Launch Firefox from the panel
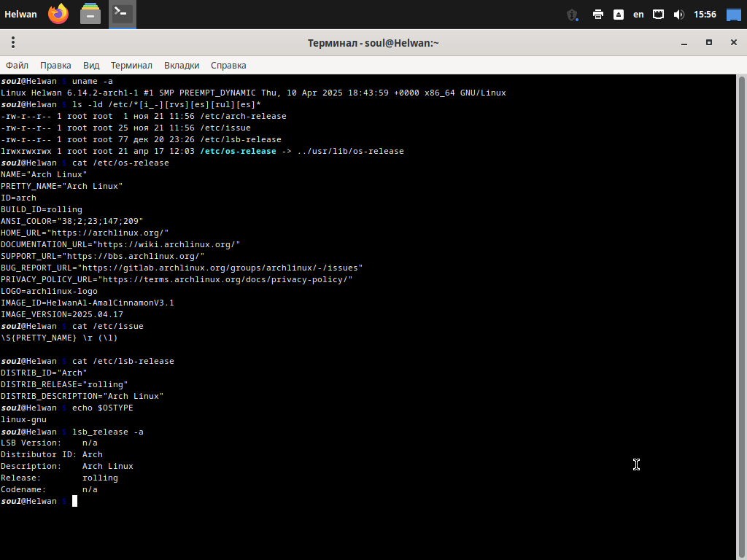 click(58, 14)
